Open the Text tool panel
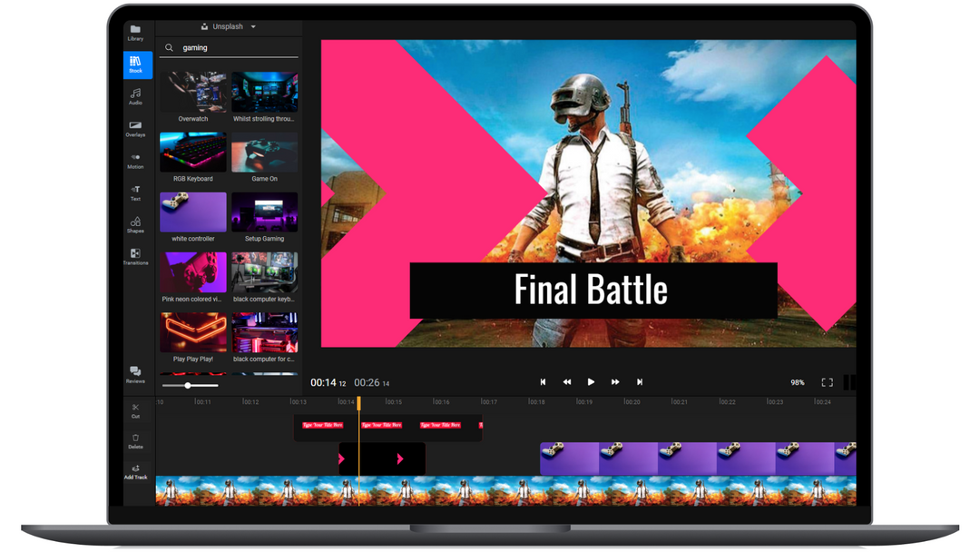 click(135, 192)
